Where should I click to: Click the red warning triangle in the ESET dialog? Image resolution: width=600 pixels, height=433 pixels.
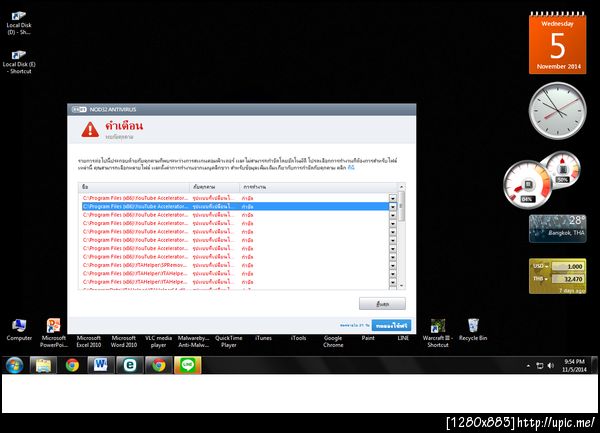click(x=90, y=130)
